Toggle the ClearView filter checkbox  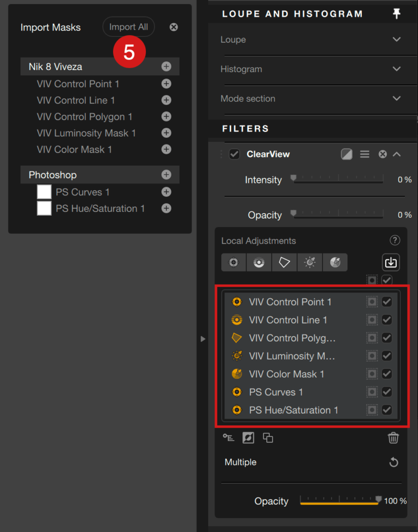coord(234,154)
